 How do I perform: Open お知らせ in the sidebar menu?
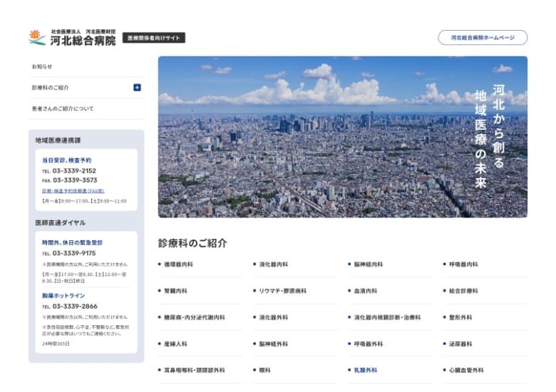42,66
